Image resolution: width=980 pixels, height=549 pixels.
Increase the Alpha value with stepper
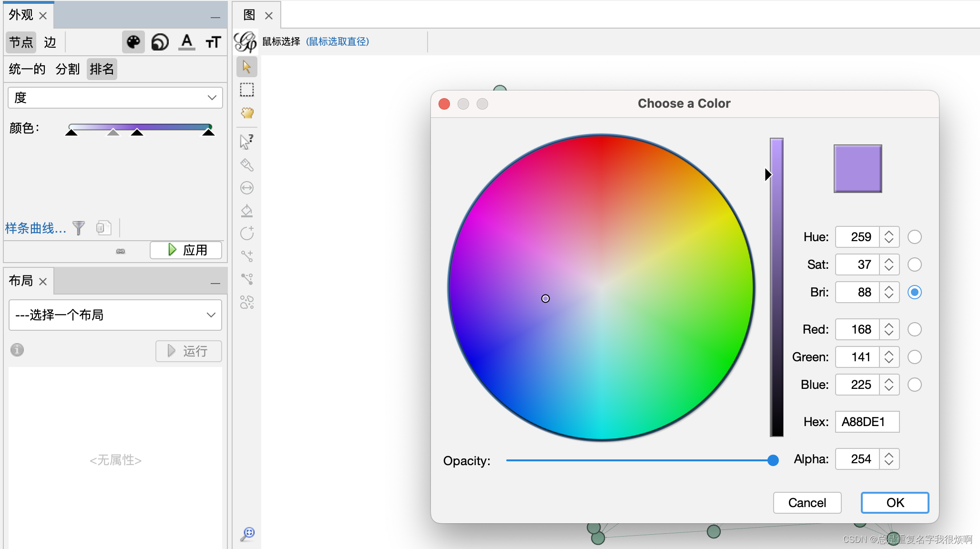(889, 455)
